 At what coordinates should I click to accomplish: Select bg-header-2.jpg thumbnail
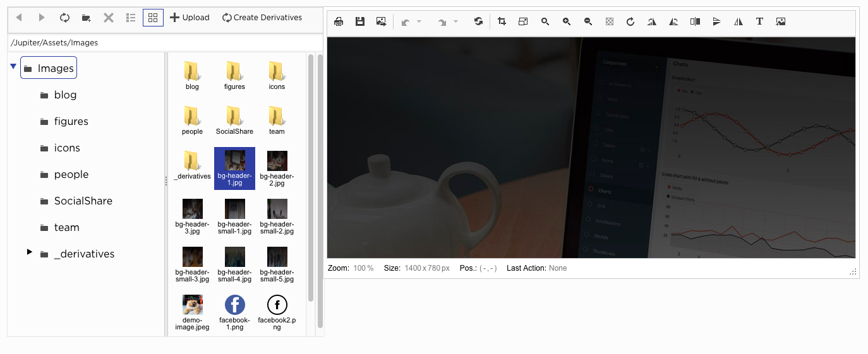tap(277, 168)
